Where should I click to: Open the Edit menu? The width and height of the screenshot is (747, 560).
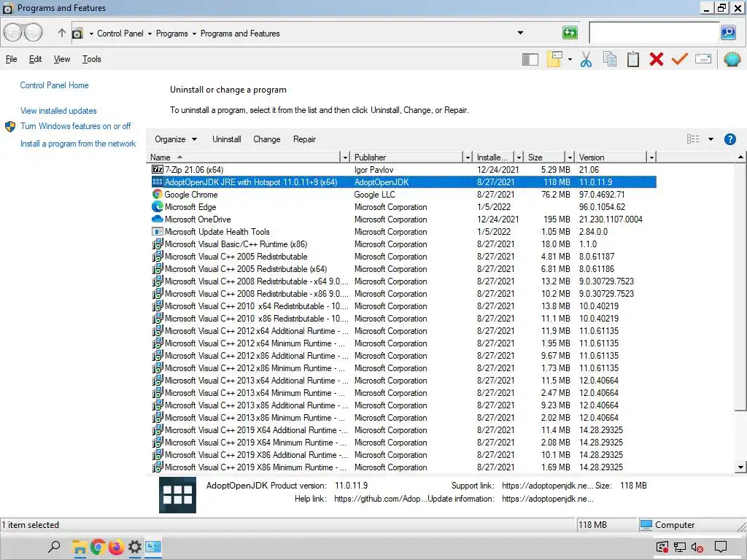pos(35,59)
